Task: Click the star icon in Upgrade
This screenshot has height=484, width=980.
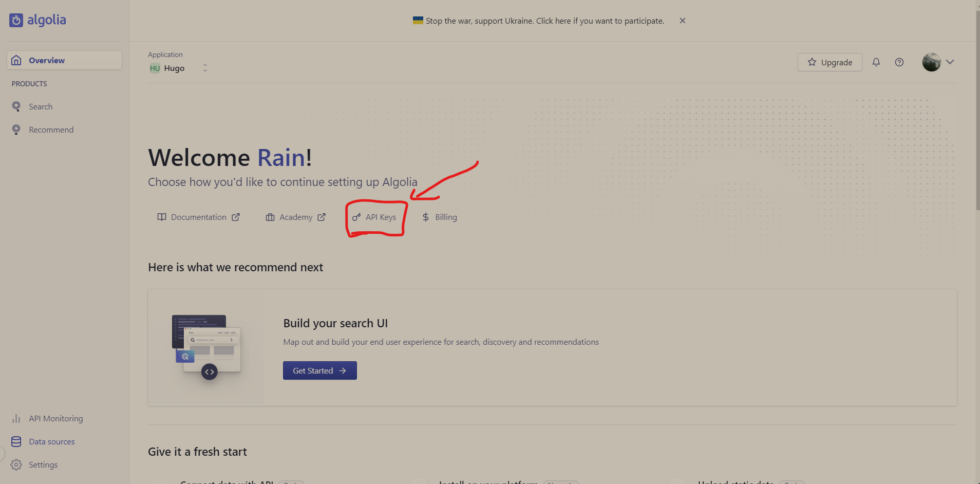Action: click(812, 62)
